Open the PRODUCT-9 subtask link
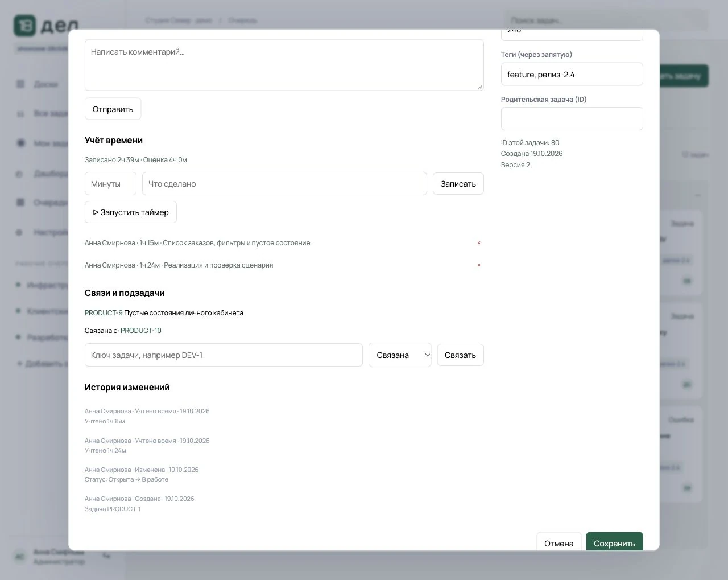Screen dimensions: 728x580 click(104, 313)
